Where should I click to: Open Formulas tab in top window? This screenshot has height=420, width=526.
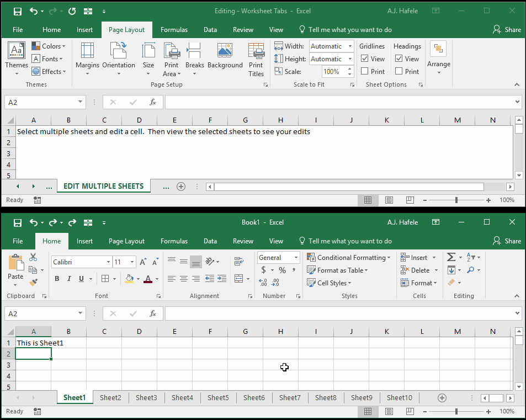tap(174, 29)
